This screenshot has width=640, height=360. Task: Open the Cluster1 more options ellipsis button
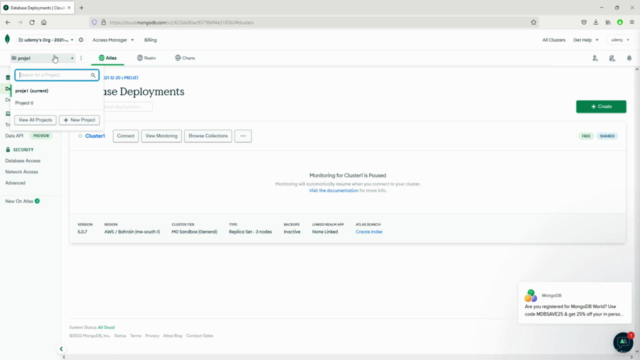point(243,136)
